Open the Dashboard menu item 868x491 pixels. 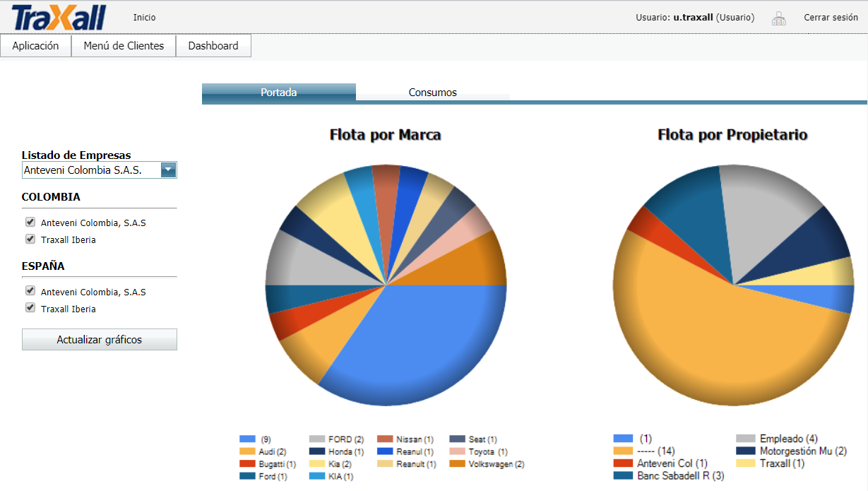pyautogui.click(x=213, y=46)
